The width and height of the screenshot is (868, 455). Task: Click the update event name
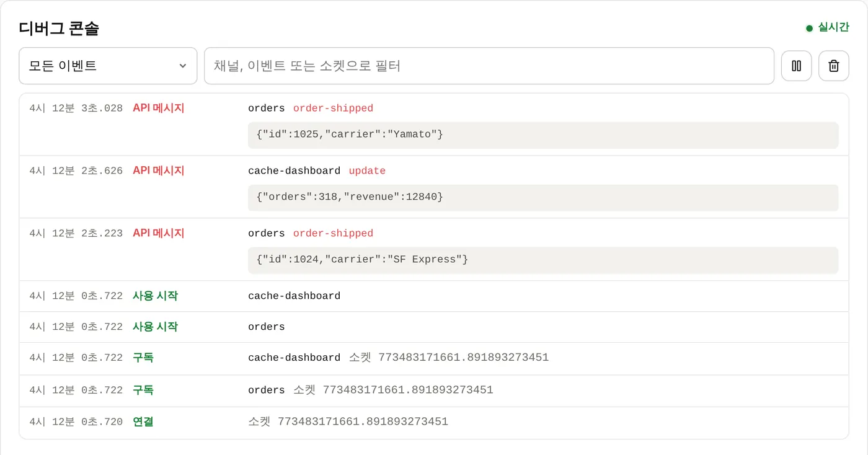(x=367, y=171)
